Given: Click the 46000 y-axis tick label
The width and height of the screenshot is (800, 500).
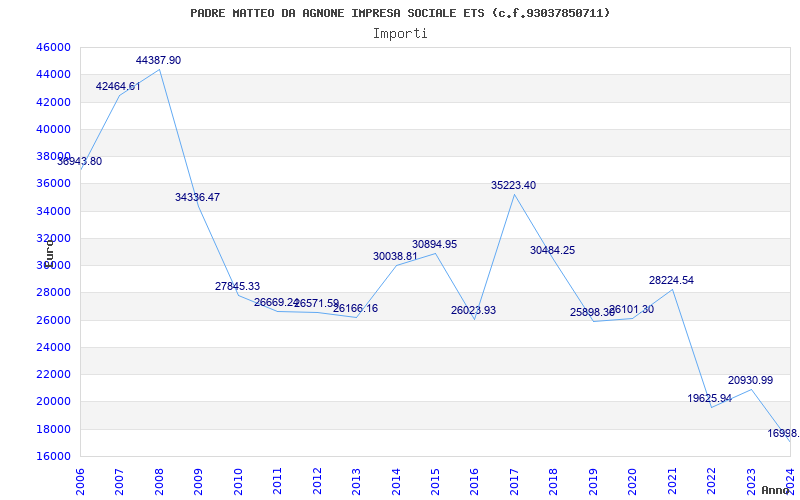Looking at the screenshot, I should 53,47.
